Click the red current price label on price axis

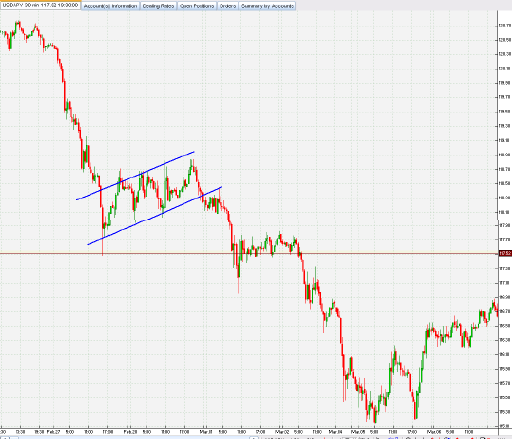tap(505, 254)
